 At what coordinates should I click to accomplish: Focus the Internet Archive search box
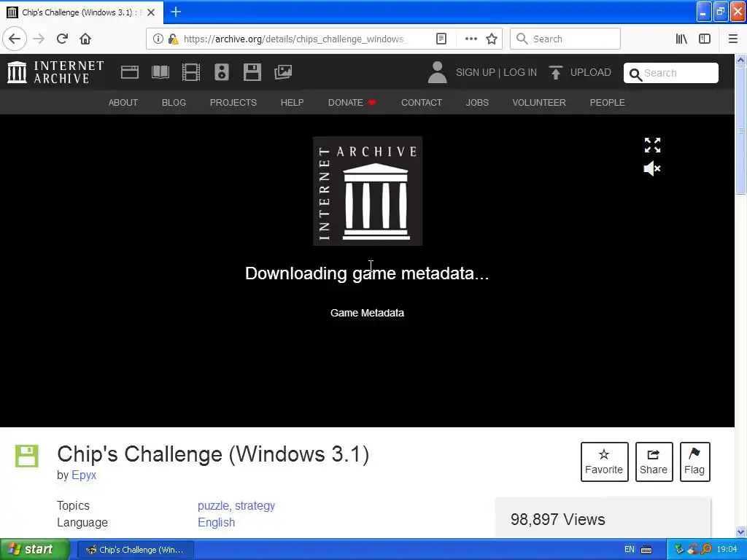[671, 73]
